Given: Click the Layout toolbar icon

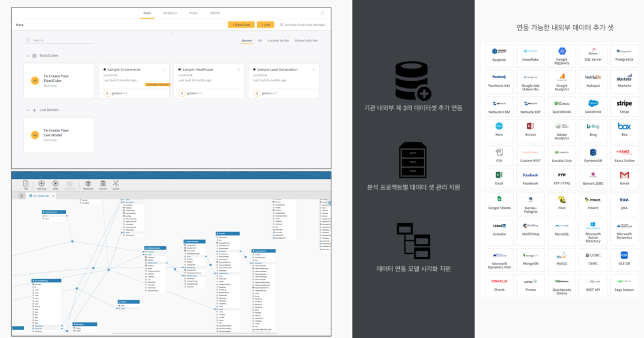Looking at the screenshot, I should pyautogui.click(x=116, y=185).
